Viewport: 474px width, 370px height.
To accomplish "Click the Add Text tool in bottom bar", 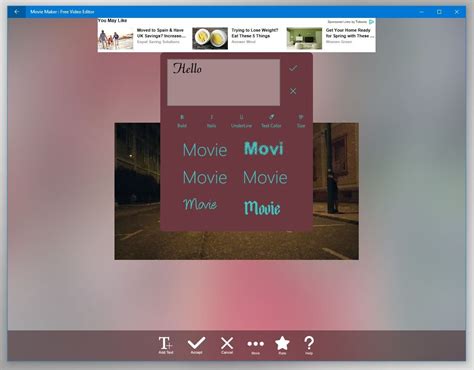I will (166, 345).
